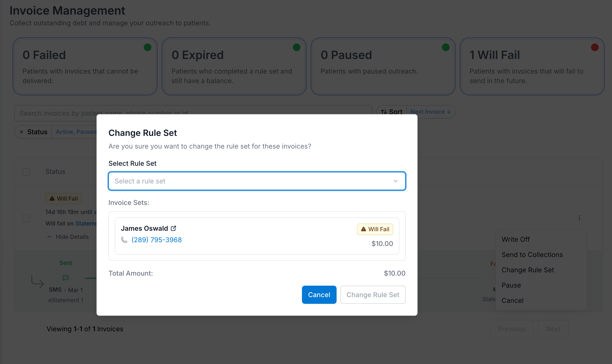Select Write Off from the context menu
The width and height of the screenshot is (612, 364).
[515, 239]
